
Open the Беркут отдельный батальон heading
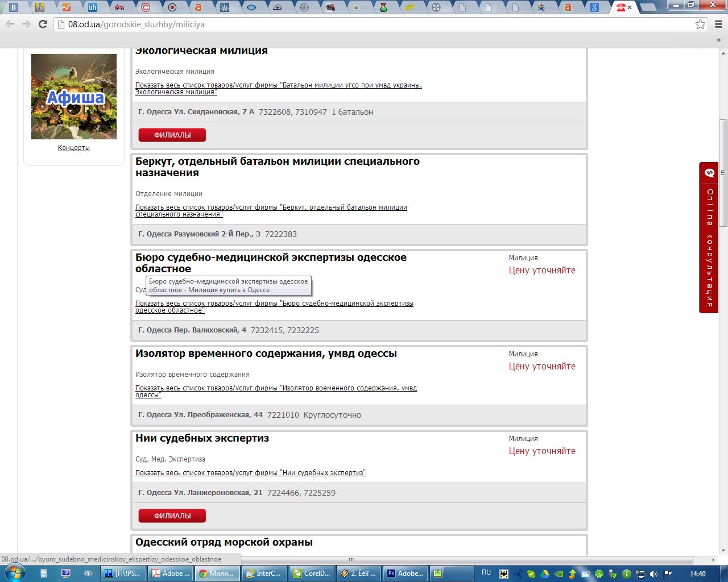(278, 167)
